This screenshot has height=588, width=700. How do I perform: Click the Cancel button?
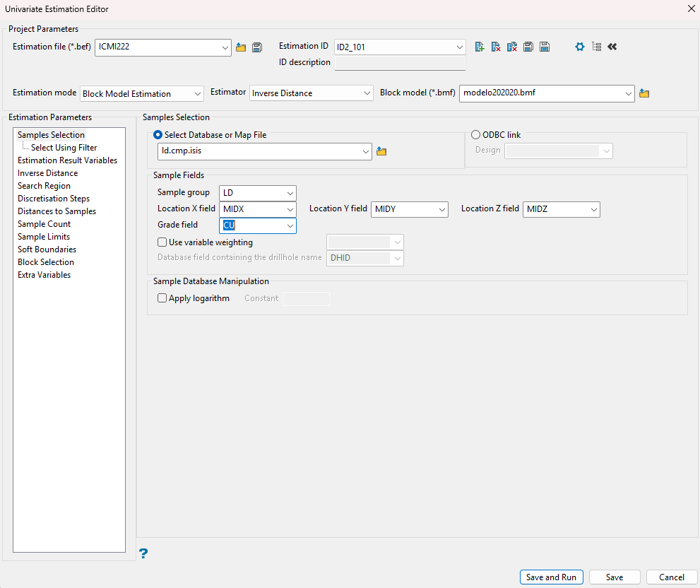point(672,577)
